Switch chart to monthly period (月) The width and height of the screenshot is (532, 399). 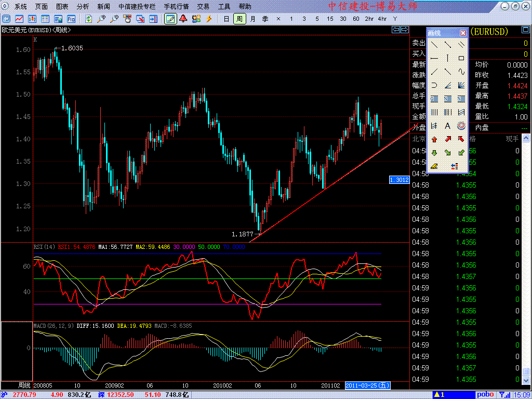click(x=252, y=19)
